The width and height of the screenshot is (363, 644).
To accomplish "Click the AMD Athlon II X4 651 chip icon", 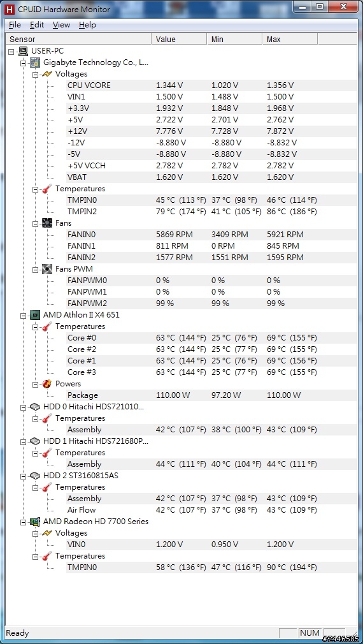I will (35, 315).
